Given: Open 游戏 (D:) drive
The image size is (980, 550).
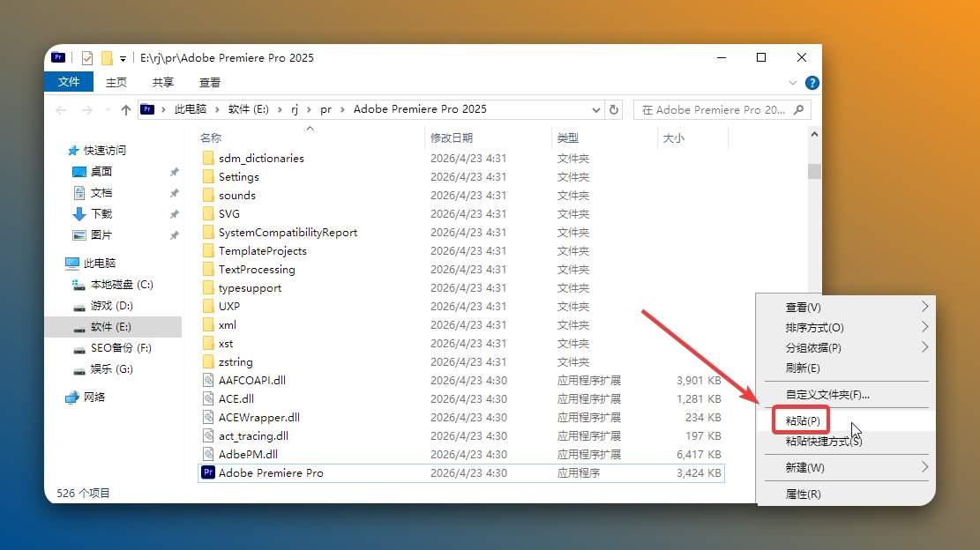Looking at the screenshot, I should pyautogui.click(x=112, y=306).
